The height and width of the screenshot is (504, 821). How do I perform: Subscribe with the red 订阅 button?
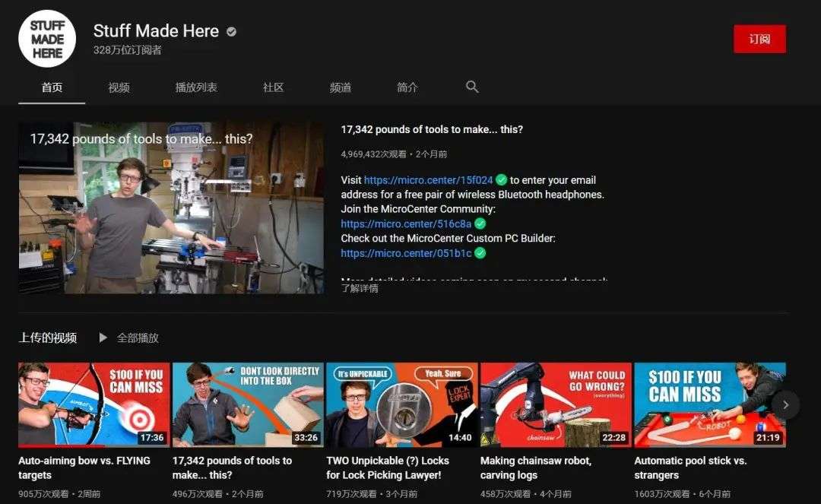[759, 39]
